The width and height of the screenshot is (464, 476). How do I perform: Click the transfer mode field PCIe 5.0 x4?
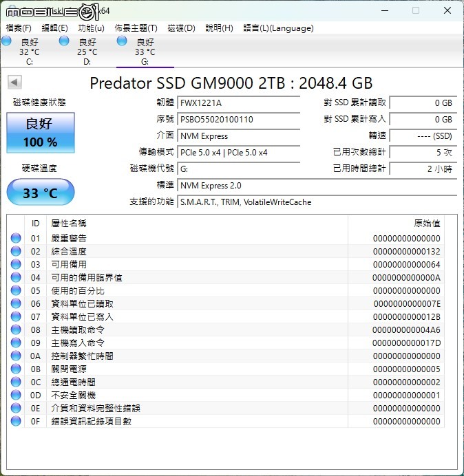[239, 153]
